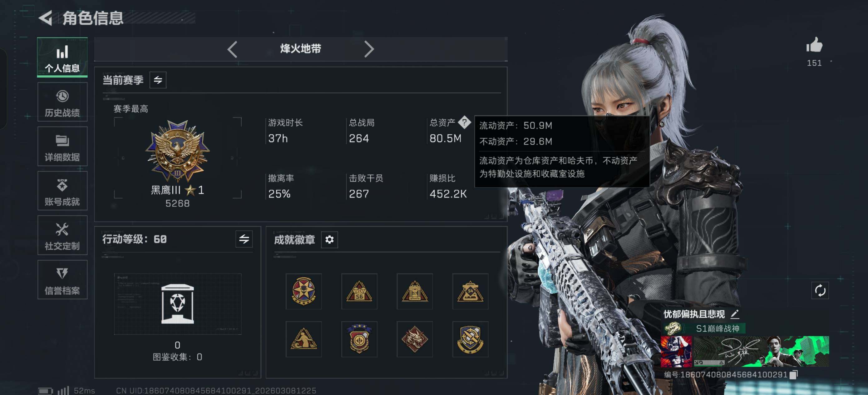Viewport: 868px width, 395px height.
Task: Click the 总资产 question mark icon
Action: pyautogui.click(x=464, y=122)
